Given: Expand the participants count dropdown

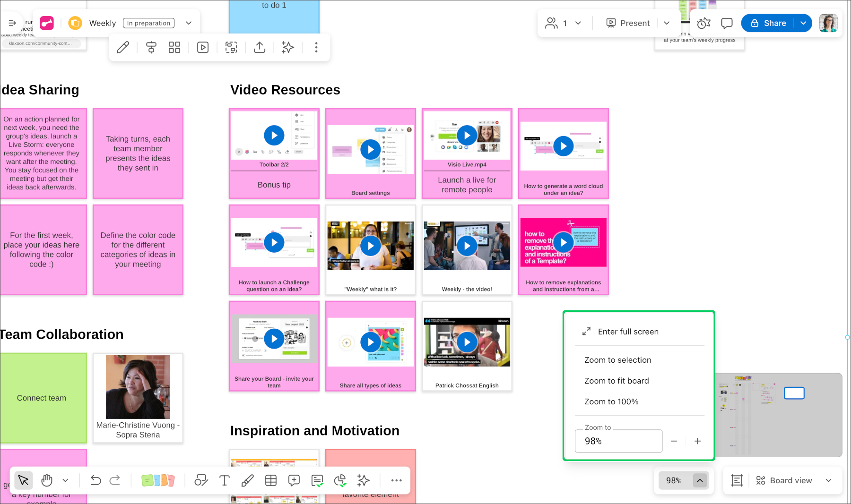Looking at the screenshot, I should [x=578, y=23].
